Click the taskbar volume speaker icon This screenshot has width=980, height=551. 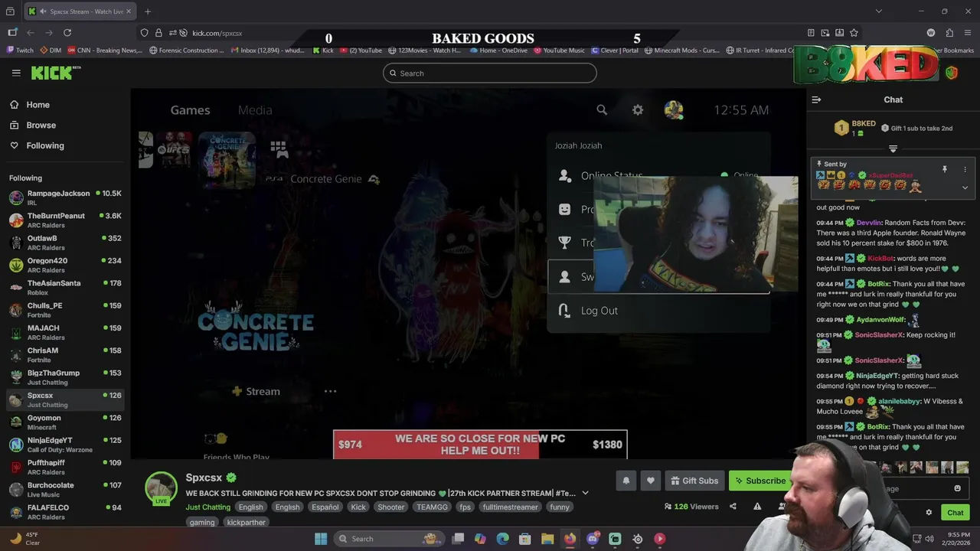coord(929,539)
